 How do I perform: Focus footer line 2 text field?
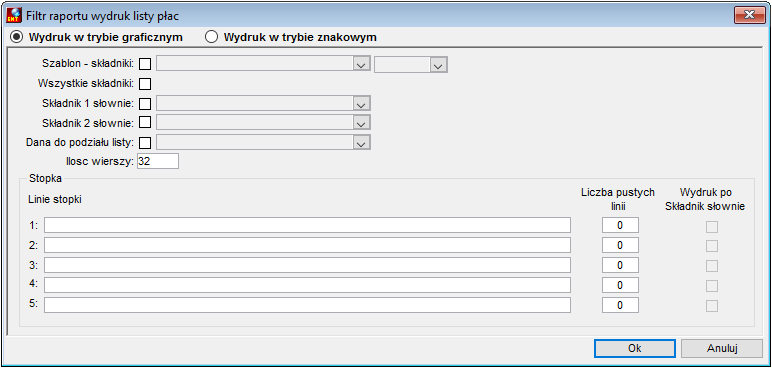click(307, 245)
